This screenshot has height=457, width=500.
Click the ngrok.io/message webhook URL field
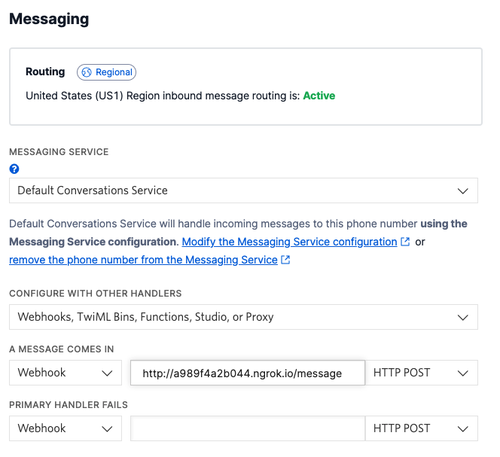[x=248, y=373]
